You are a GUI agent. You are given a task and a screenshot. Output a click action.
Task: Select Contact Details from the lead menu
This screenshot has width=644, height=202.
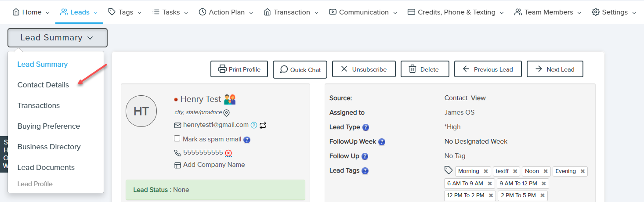43,85
